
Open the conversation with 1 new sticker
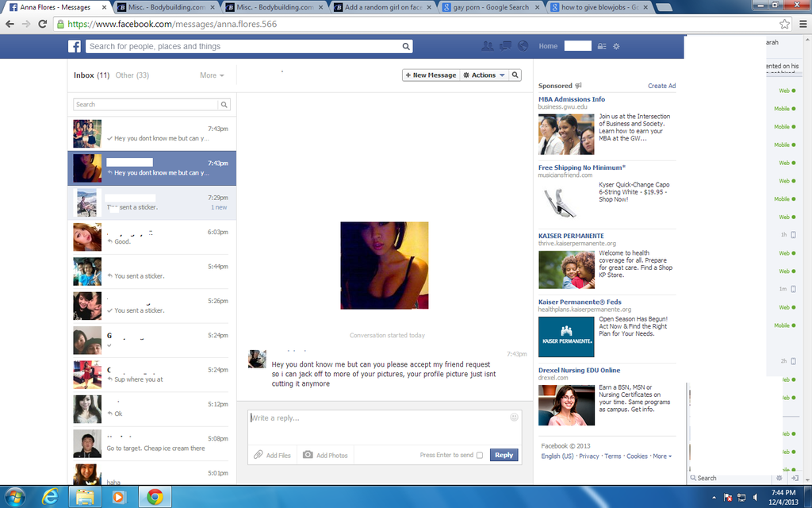[151, 202]
